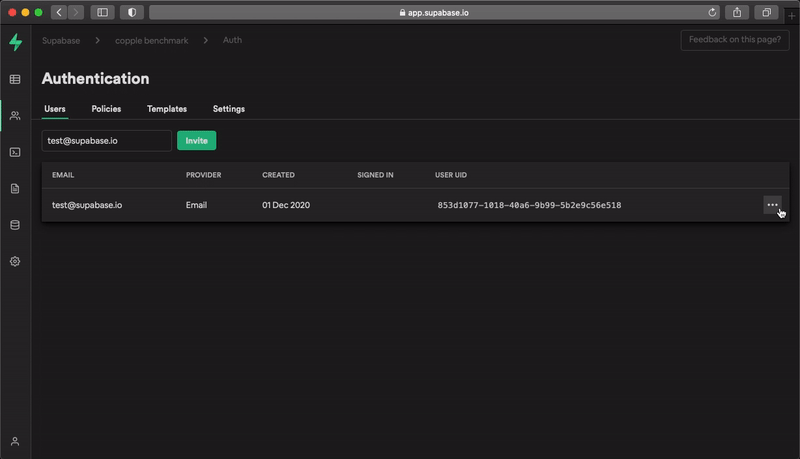Click the Safari page reload icon
This screenshot has width=800, height=459.
(x=712, y=12)
